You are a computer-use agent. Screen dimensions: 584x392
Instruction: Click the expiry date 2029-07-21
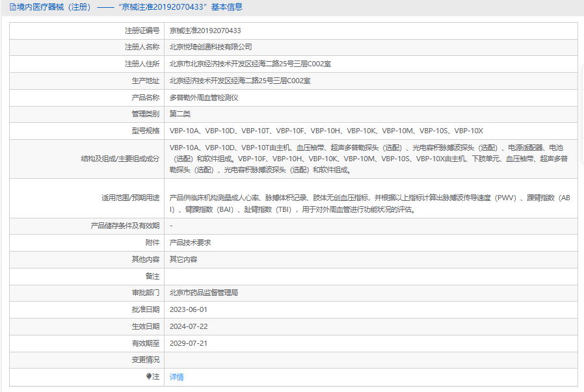tap(188, 343)
